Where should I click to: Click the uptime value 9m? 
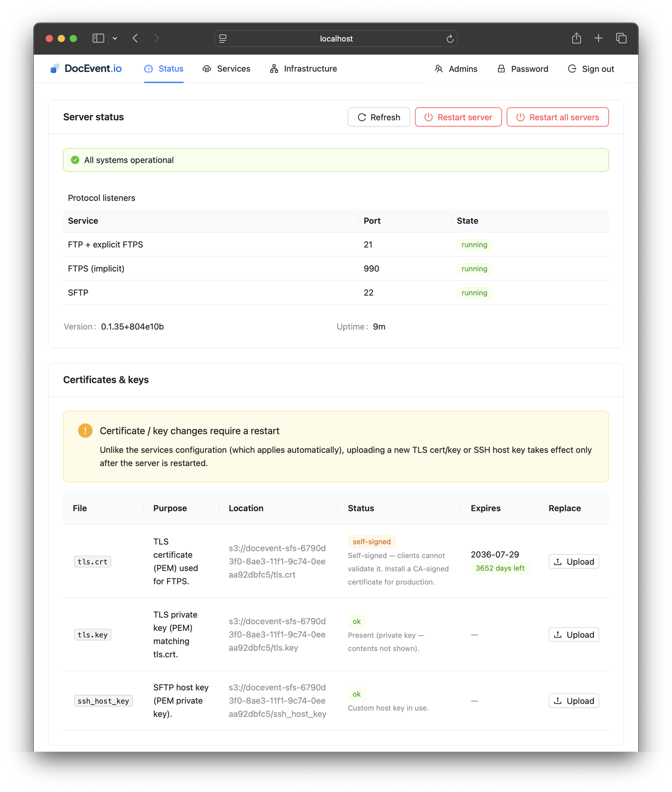pos(379,327)
